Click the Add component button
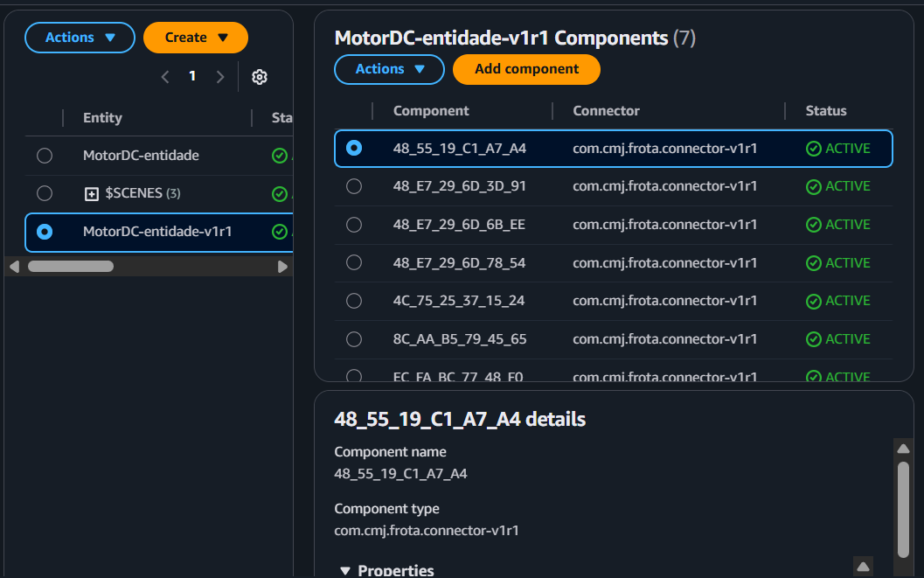This screenshot has width=924, height=578. 526,69
